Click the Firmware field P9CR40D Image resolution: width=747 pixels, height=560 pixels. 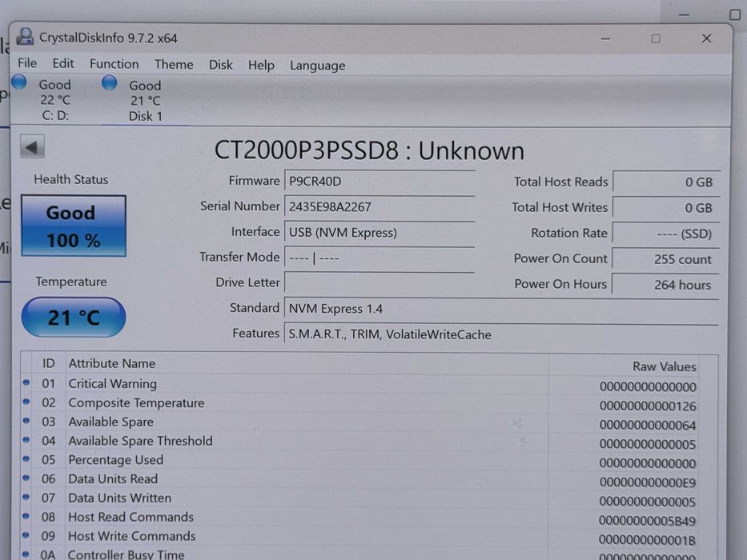click(x=380, y=182)
